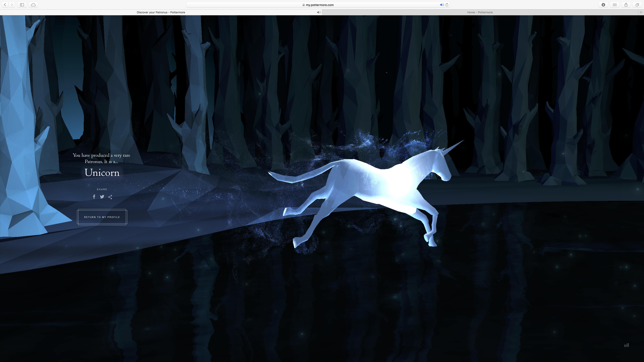Open Safari's extensions grid icon
Image resolution: width=644 pixels, height=362 pixels.
[615, 5]
